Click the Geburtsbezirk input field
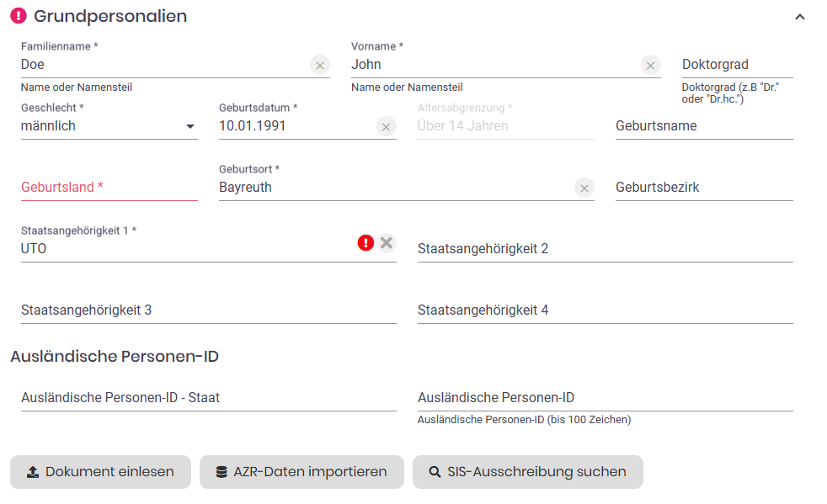 pyautogui.click(x=704, y=188)
